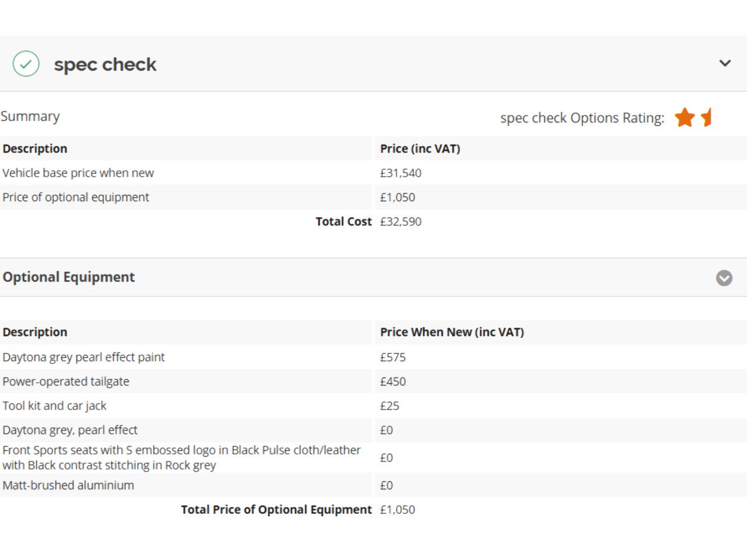Select the Power-operated tailgate row
Image resolution: width=747 pixels, height=560 pixels.
(66, 381)
